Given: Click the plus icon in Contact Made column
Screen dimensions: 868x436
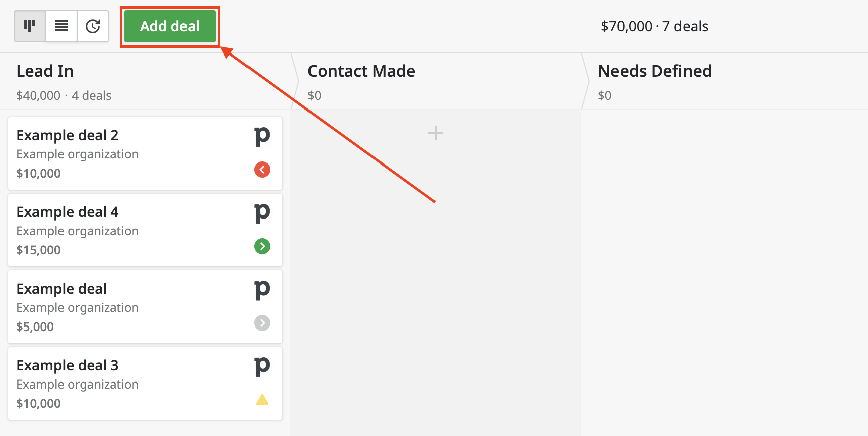Looking at the screenshot, I should [436, 134].
